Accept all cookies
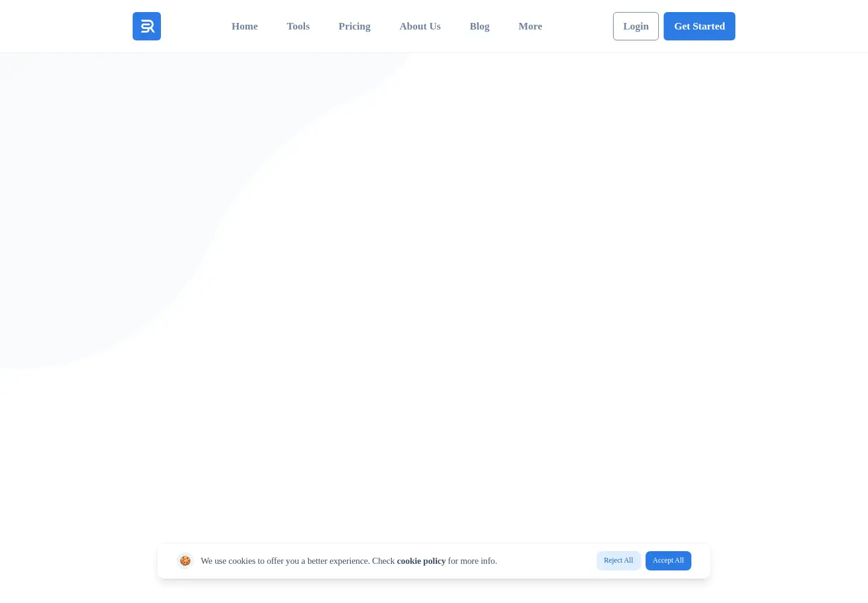This screenshot has width=868, height=603. [668, 560]
